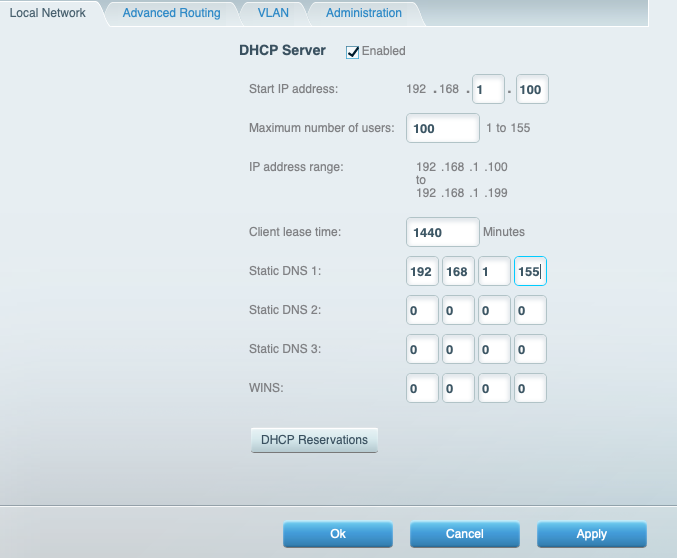Focus Static DNS 3 first octet field
Image resolution: width=678 pixels, height=558 pixels.
[x=422, y=349]
